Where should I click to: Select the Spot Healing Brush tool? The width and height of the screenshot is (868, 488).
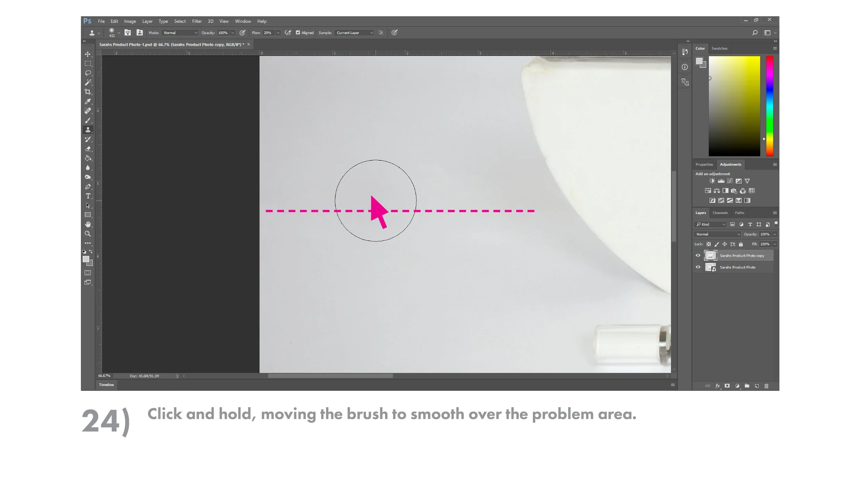(88, 111)
